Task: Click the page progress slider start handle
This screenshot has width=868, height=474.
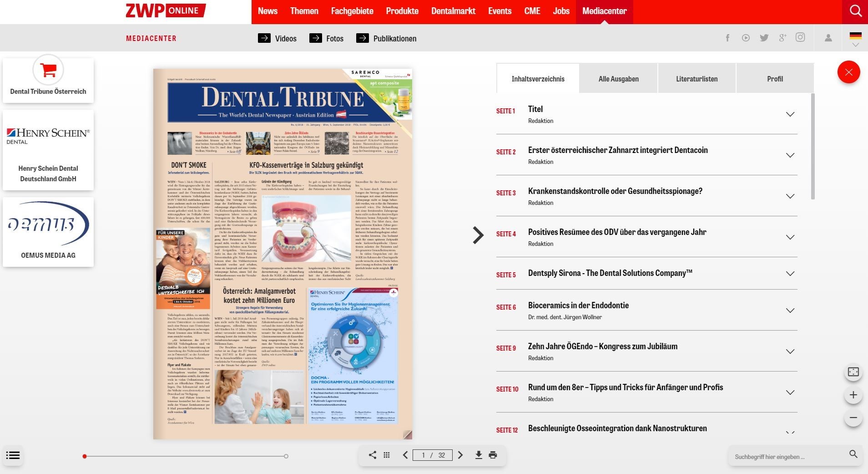Action: click(85, 456)
